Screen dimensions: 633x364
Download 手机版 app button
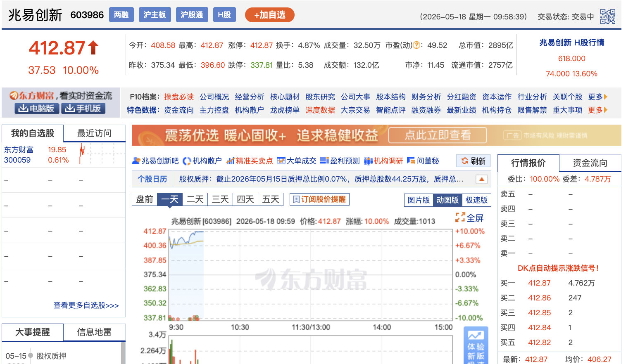(83, 109)
